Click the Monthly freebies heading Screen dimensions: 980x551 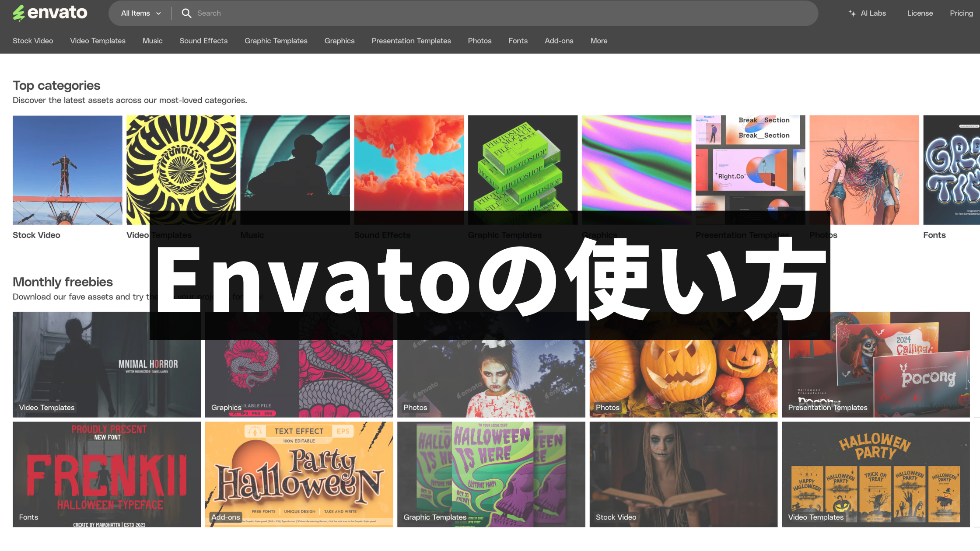pyautogui.click(x=63, y=282)
